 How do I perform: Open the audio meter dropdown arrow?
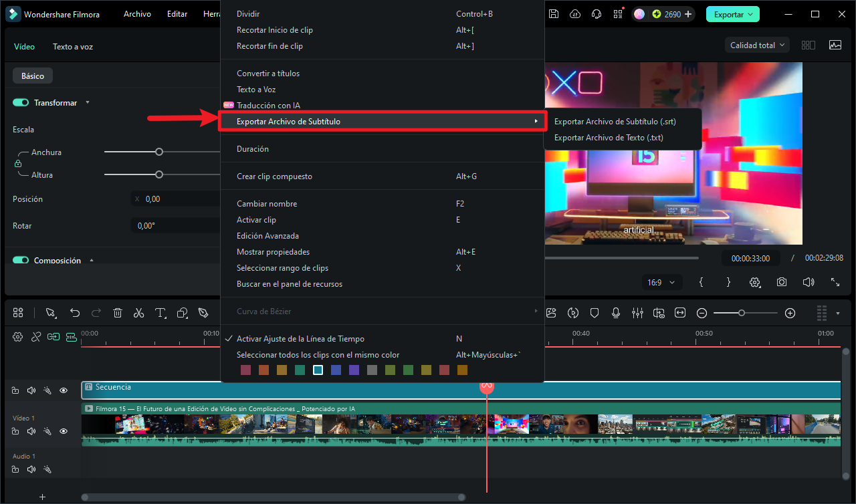point(839,313)
